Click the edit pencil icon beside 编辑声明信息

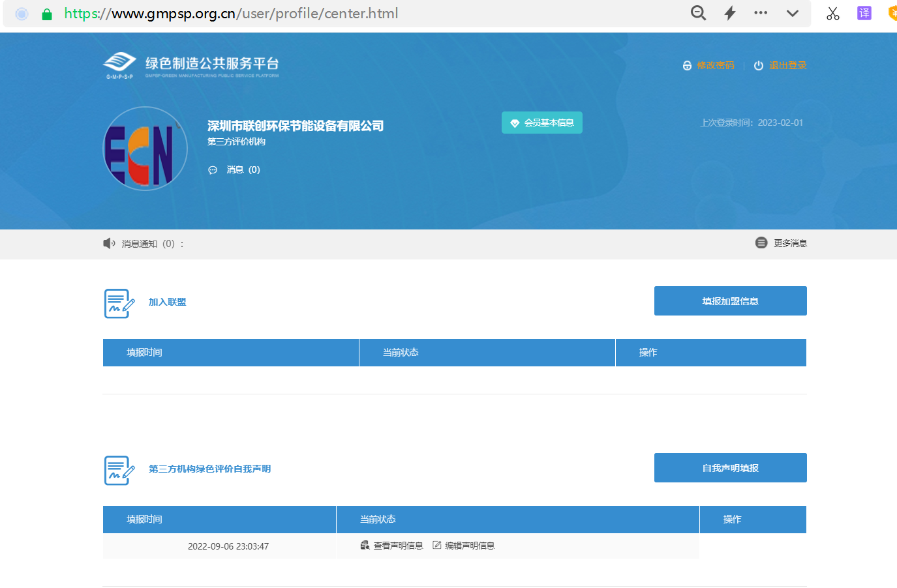[437, 545]
